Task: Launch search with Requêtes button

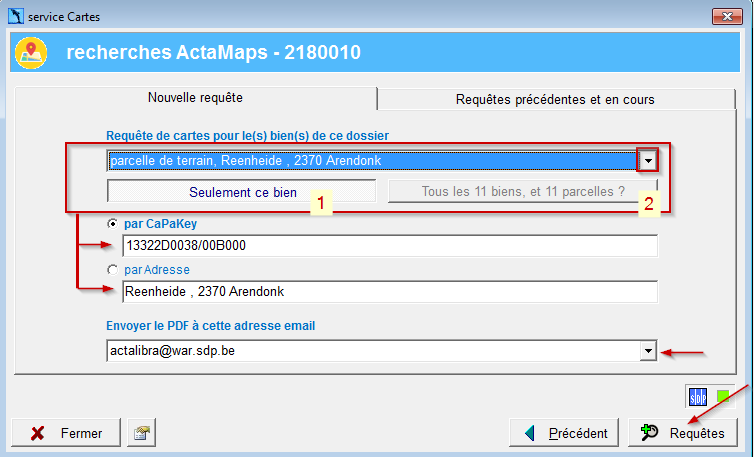Action: click(683, 433)
